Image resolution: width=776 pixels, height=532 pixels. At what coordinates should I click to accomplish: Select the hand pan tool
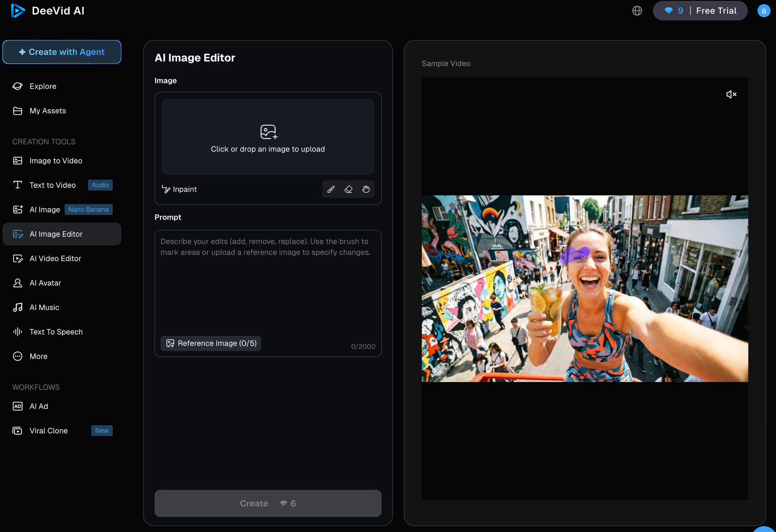tap(366, 189)
